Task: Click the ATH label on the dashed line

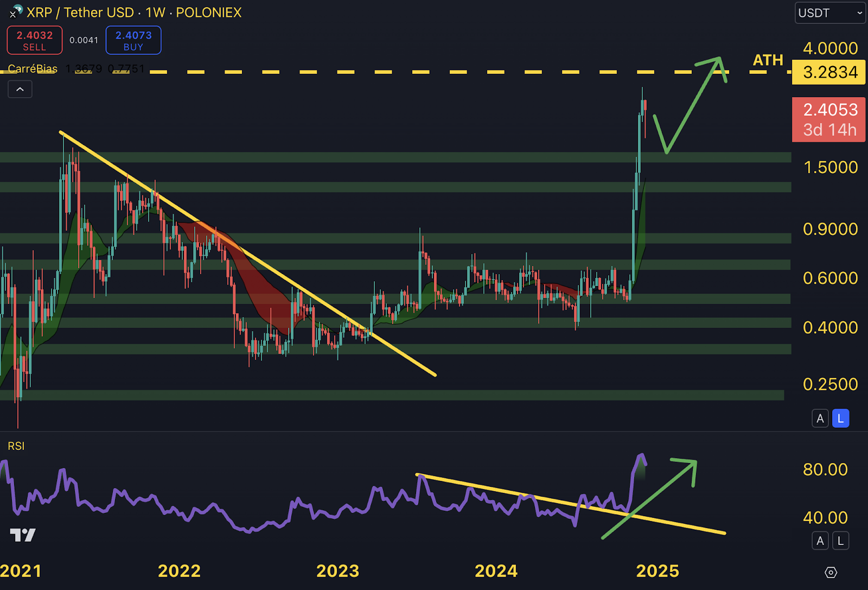Action: (x=768, y=60)
